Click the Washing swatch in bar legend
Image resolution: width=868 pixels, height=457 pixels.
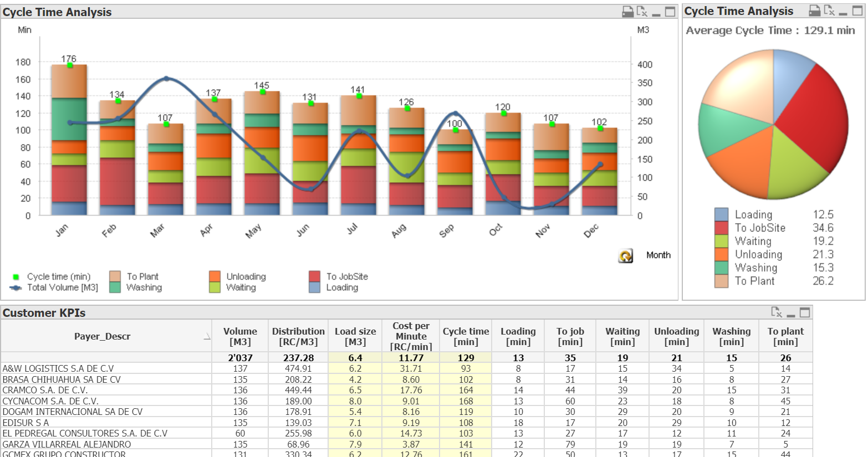coord(115,287)
